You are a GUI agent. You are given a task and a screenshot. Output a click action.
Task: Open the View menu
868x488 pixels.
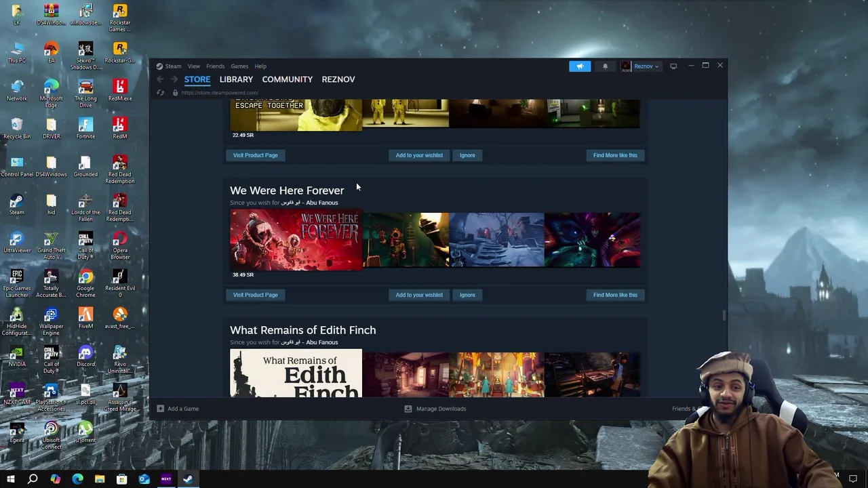click(193, 66)
